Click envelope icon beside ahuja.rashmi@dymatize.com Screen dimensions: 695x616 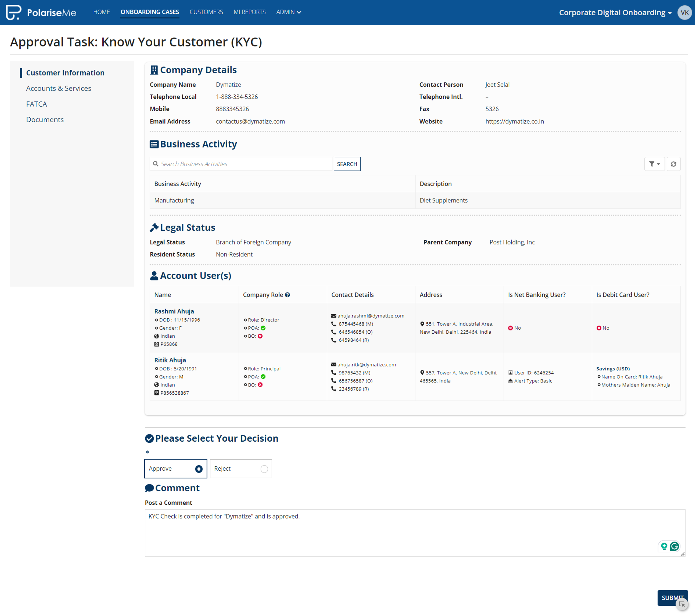tap(334, 316)
